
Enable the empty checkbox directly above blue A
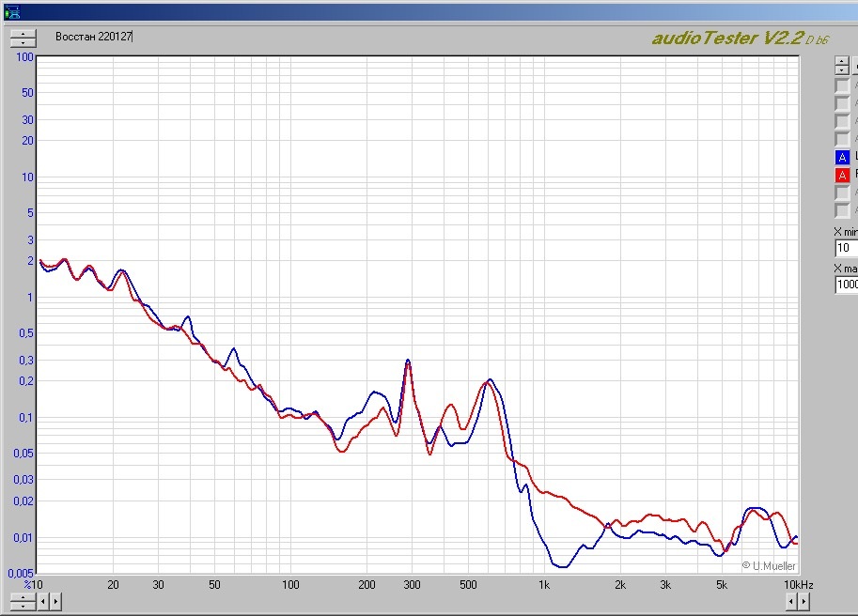842,139
